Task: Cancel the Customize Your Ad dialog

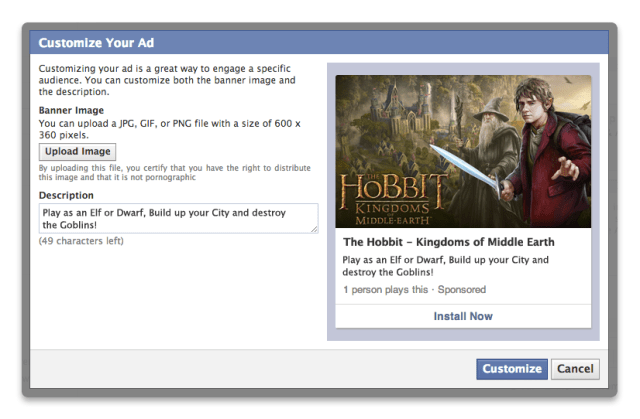Action: [575, 369]
